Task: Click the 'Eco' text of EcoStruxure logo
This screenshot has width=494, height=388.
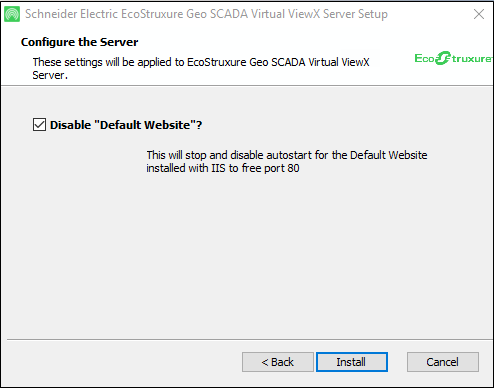Action: tap(425, 59)
